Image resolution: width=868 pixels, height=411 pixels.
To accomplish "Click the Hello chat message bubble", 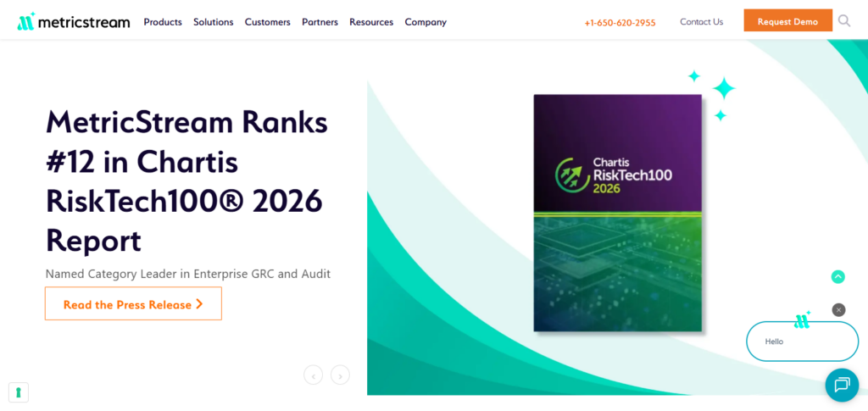I will (x=801, y=342).
